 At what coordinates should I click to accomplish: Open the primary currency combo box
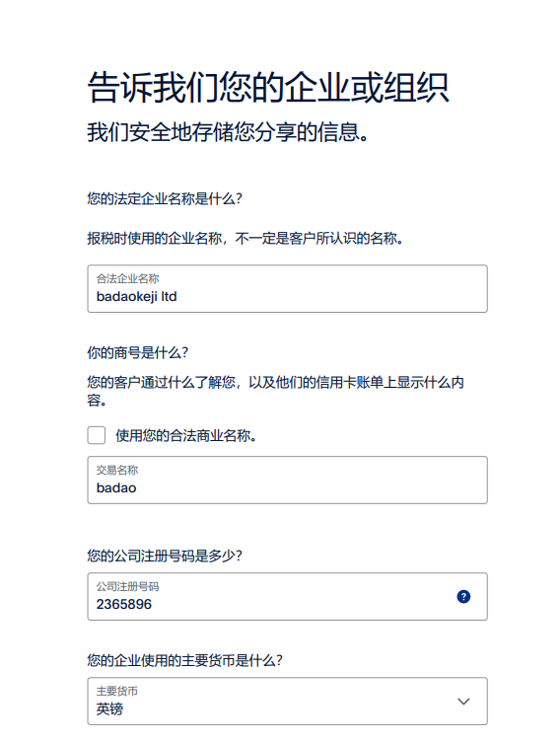(287, 701)
